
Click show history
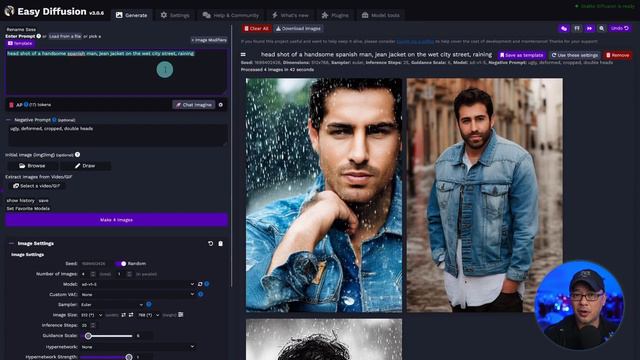tap(20, 200)
